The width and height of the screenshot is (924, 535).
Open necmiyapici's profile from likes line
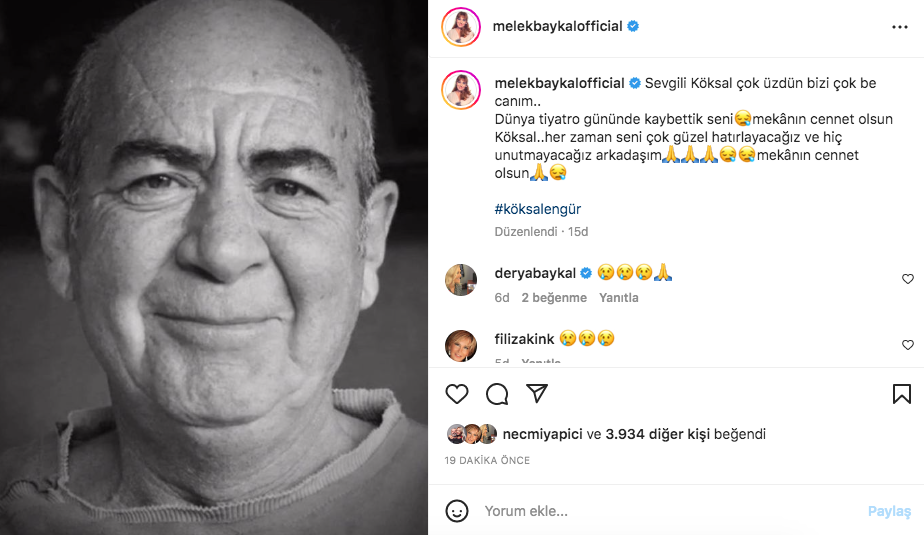(542, 434)
